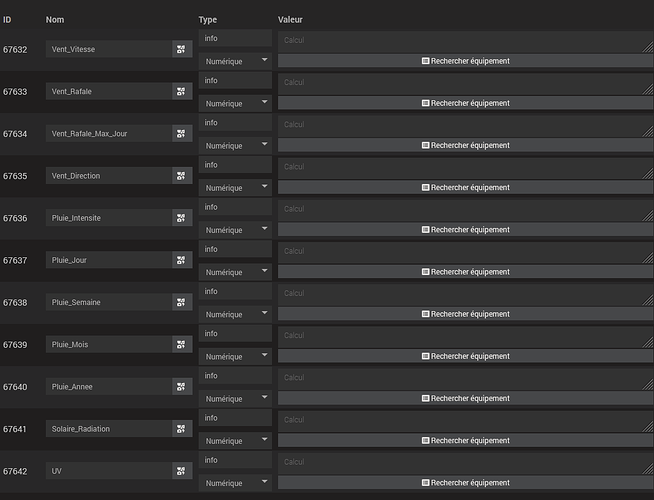Click the Nom column header

[x=55, y=20]
